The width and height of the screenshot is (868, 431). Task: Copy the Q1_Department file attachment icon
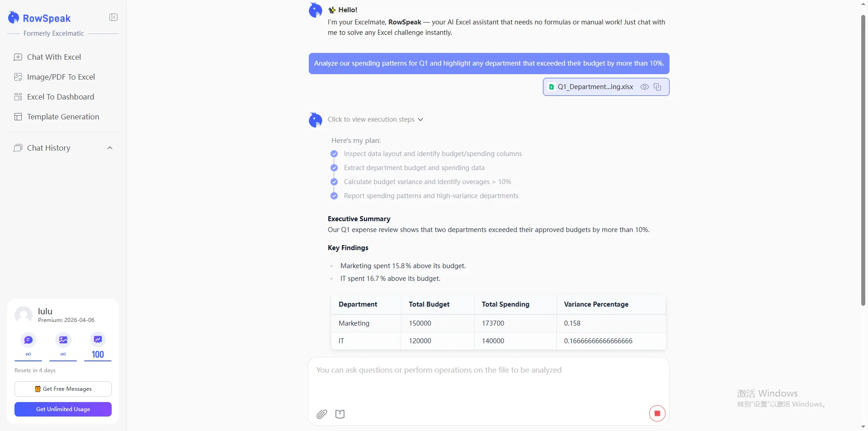point(657,87)
